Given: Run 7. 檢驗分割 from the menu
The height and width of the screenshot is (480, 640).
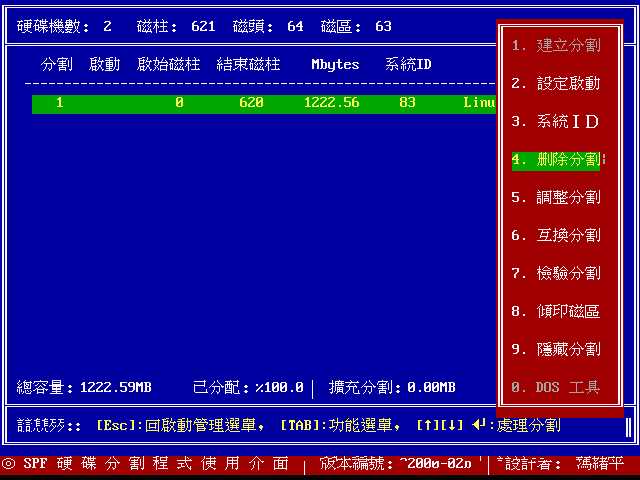Looking at the screenshot, I should point(555,274).
